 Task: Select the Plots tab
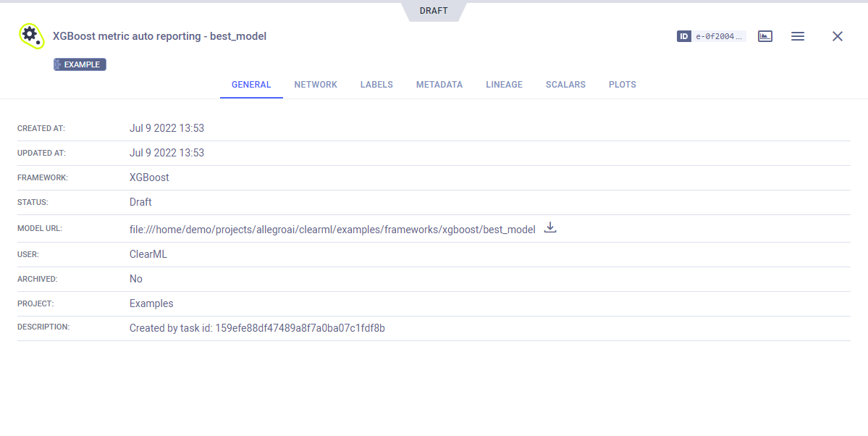click(622, 85)
